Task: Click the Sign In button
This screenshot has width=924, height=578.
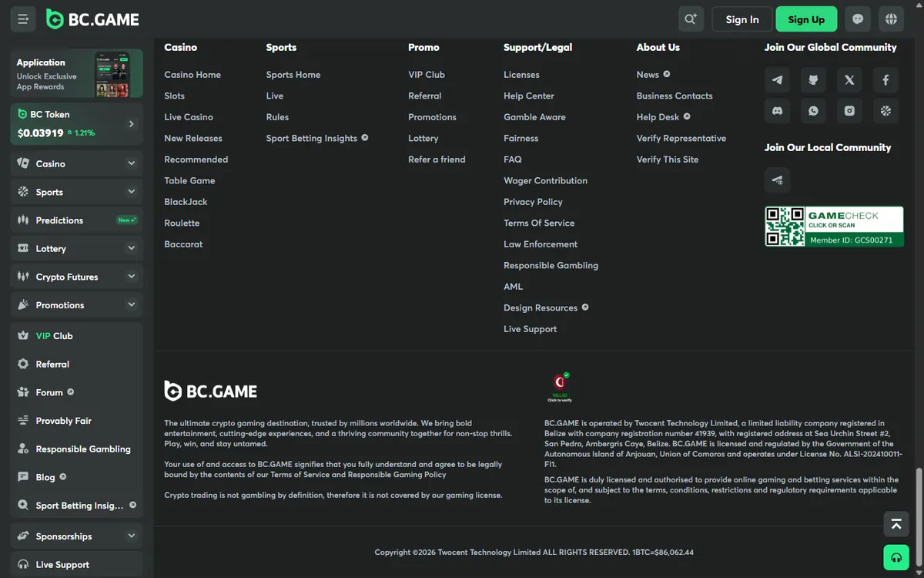Action: pos(742,19)
